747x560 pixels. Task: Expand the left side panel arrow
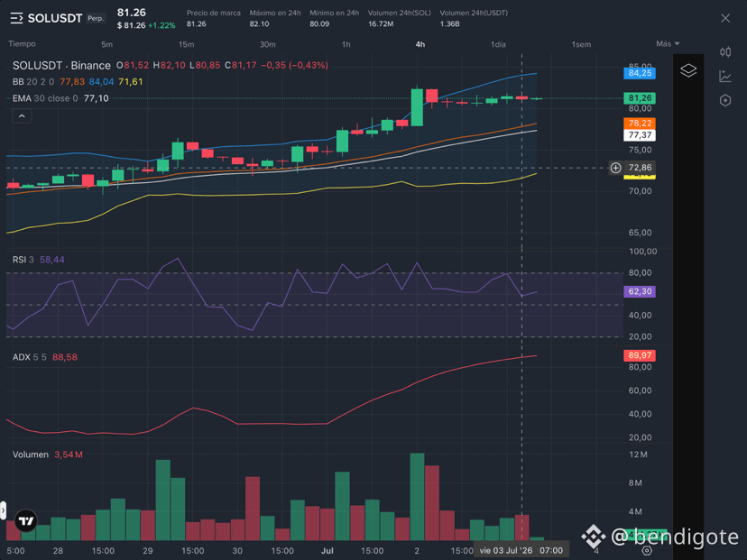[x=3, y=510]
